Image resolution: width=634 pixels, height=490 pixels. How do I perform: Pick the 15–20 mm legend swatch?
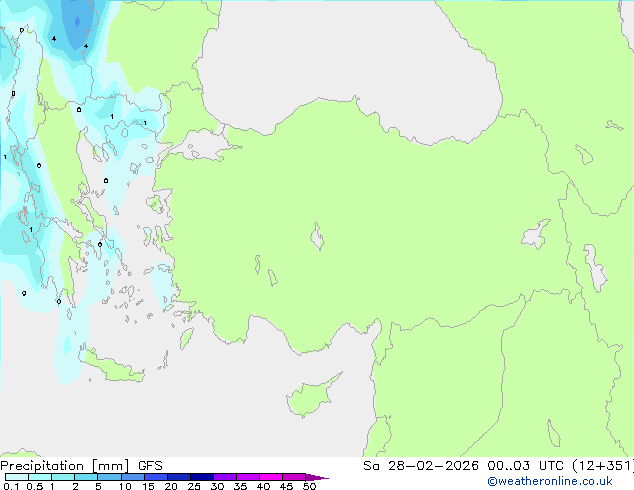tap(156, 477)
